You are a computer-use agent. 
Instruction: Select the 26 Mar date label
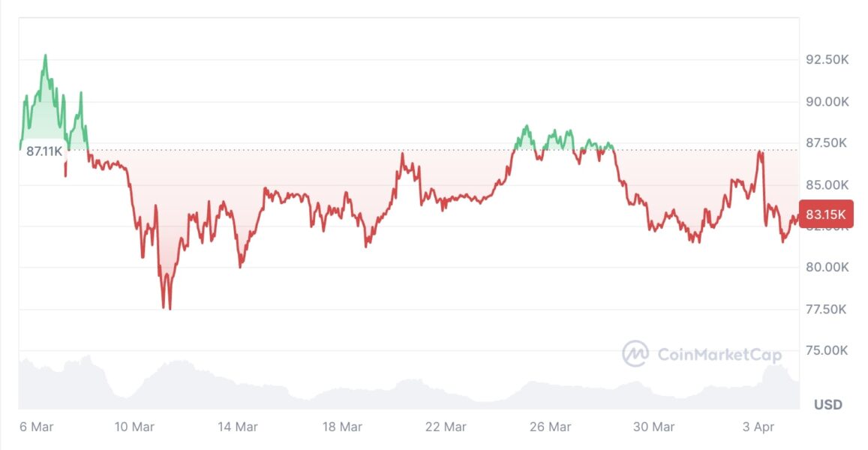[x=550, y=427]
